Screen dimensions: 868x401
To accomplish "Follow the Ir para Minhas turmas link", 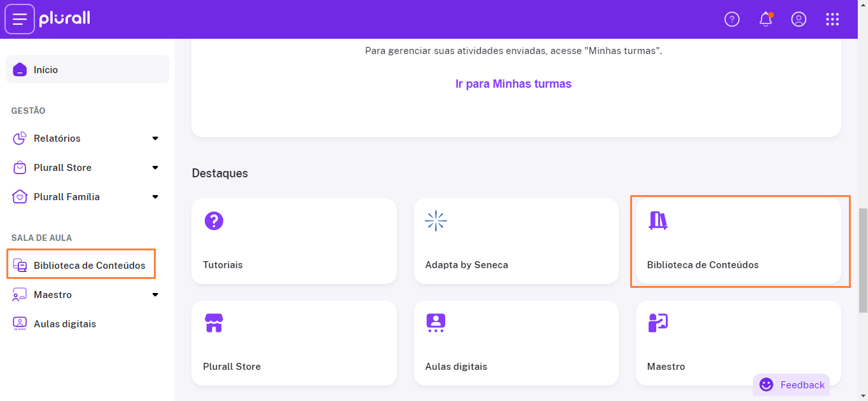I will [x=513, y=84].
